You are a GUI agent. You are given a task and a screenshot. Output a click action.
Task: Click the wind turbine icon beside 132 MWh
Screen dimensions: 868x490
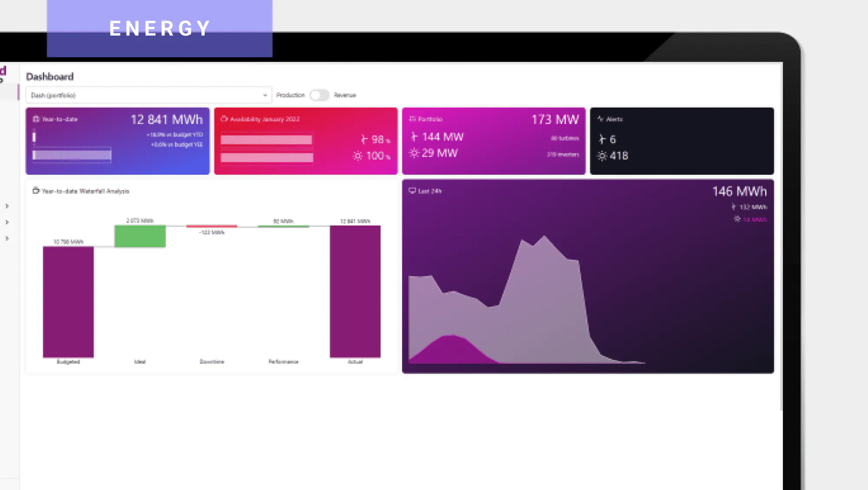pos(733,207)
